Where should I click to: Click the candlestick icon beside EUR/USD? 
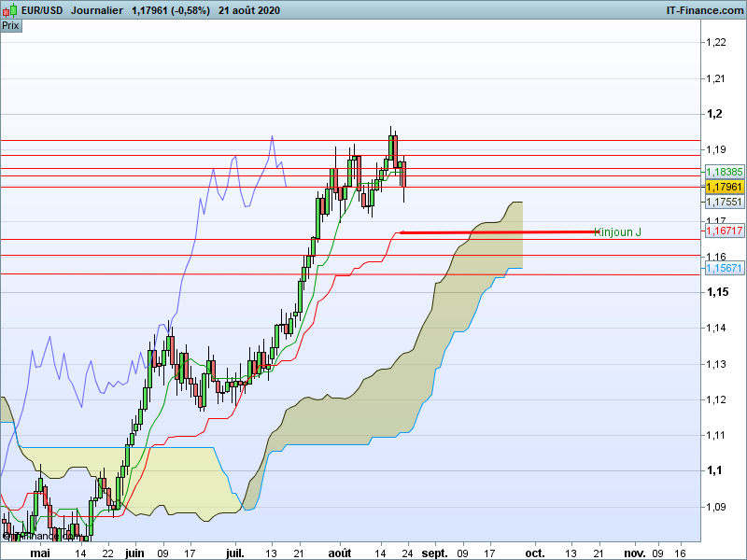(x=10, y=10)
